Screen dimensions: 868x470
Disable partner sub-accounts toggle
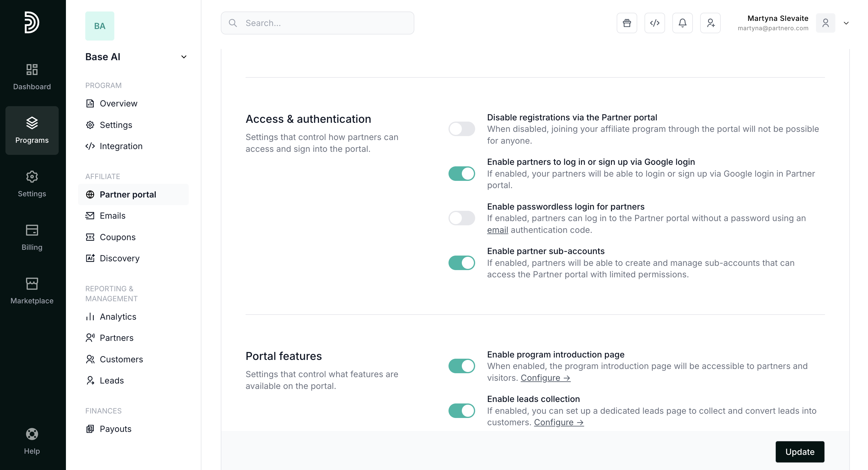pyautogui.click(x=461, y=263)
